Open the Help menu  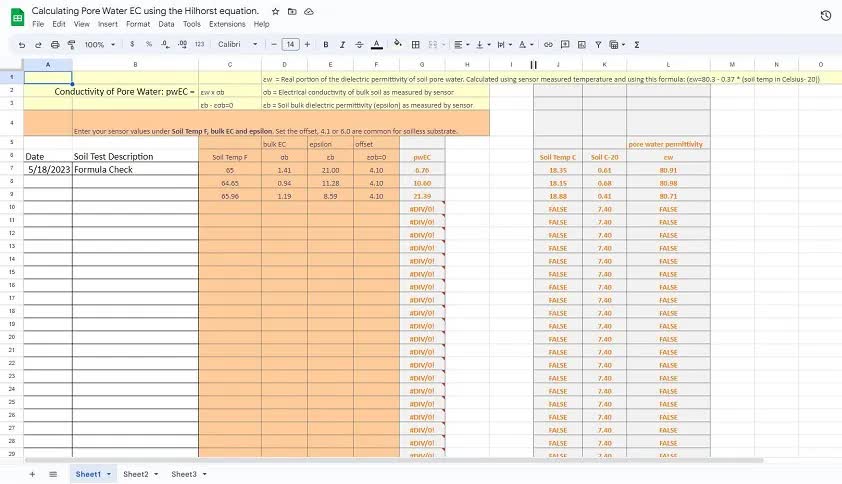pyautogui.click(x=262, y=24)
